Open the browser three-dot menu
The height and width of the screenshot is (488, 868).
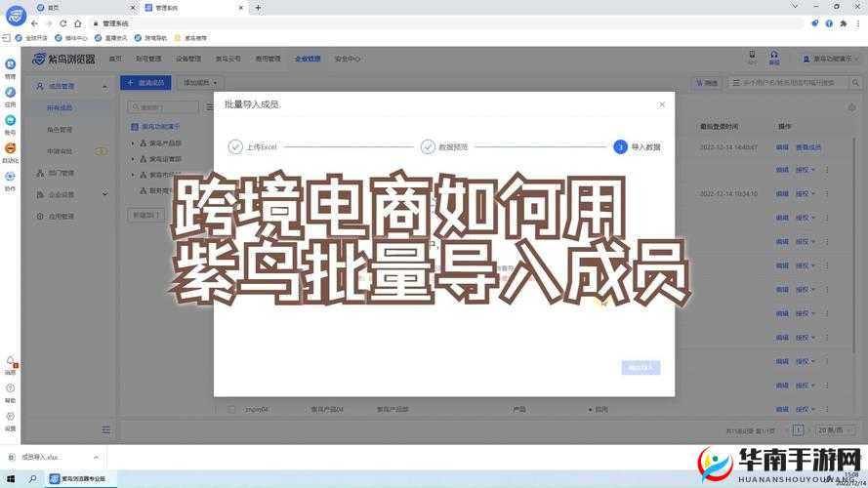tap(858, 23)
